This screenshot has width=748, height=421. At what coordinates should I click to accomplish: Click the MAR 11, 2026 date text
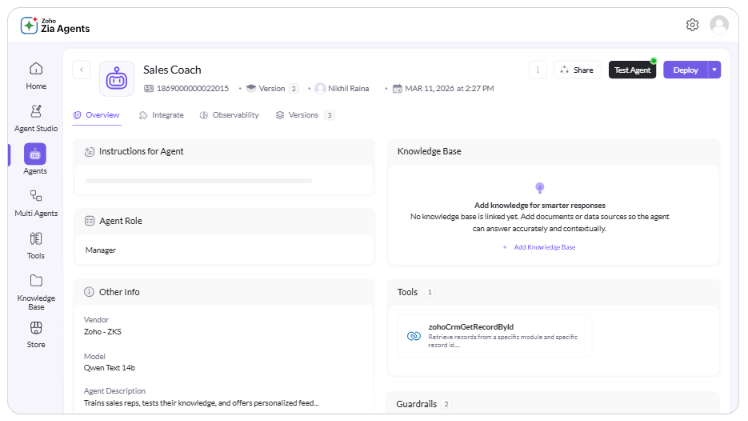[449, 88]
